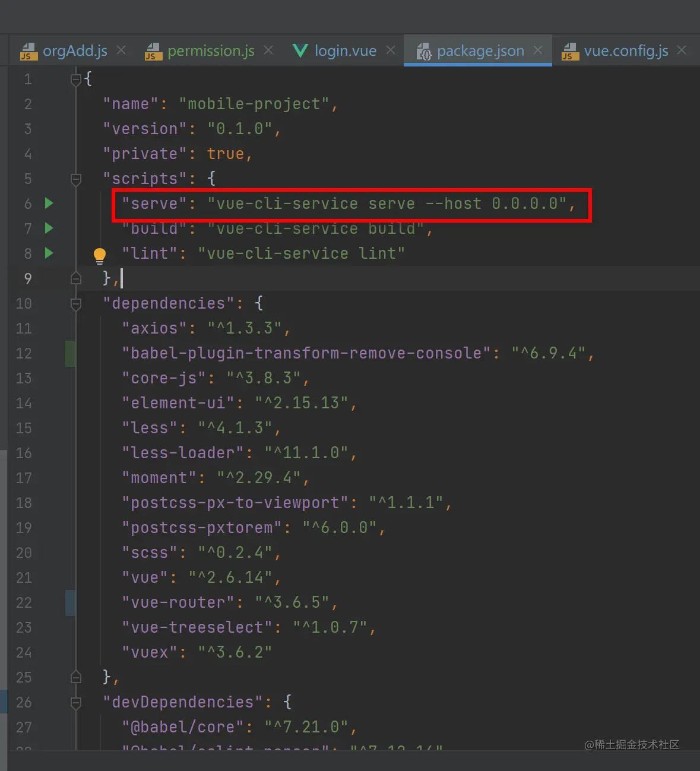Click the "vue-router" dependency key
This screenshot has width=700, height=771.
click(178, 603)
